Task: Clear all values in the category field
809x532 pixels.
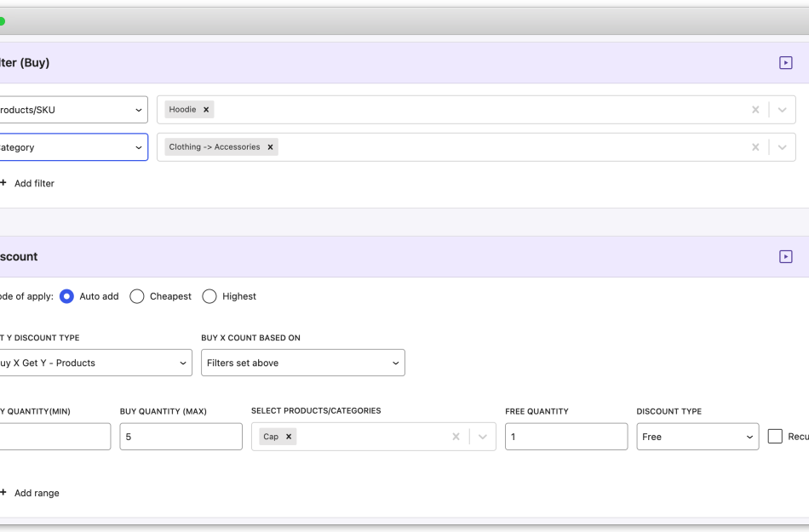Action: click(754, 147)
